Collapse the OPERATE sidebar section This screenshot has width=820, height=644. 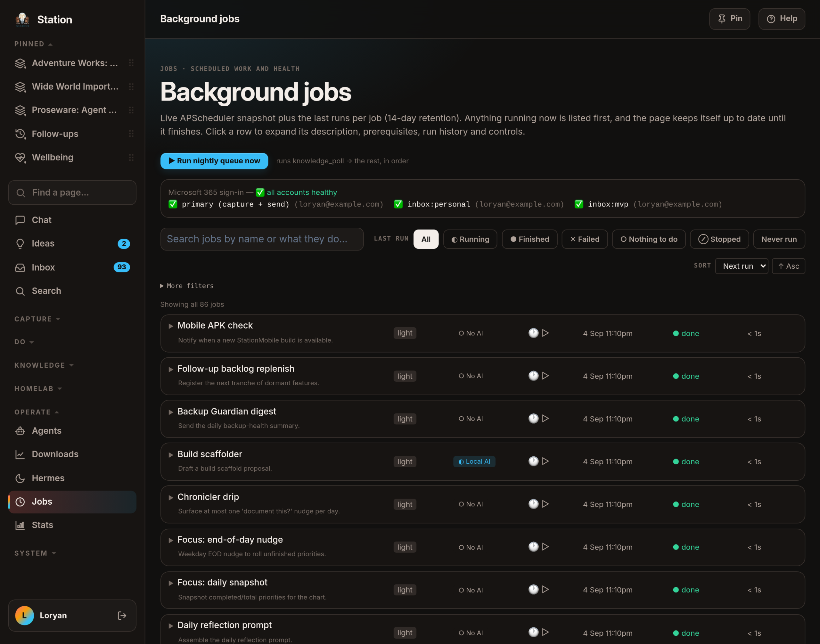click(x=37, y=412)
